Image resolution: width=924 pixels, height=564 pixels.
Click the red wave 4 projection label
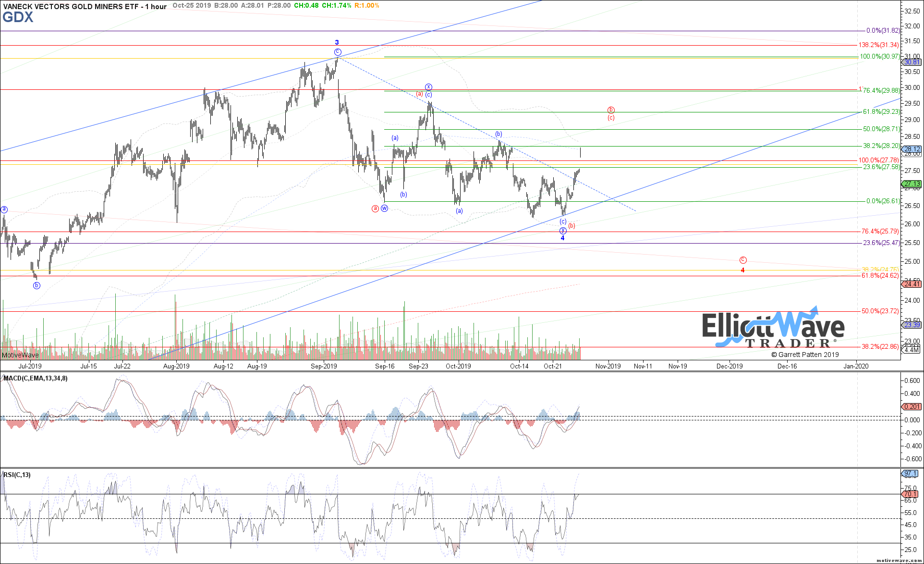pyautogui.click(x=743, y=270)
